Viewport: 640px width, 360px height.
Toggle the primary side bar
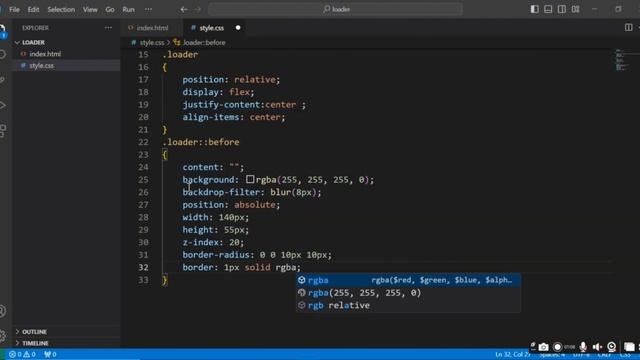(x=534, y=9)
